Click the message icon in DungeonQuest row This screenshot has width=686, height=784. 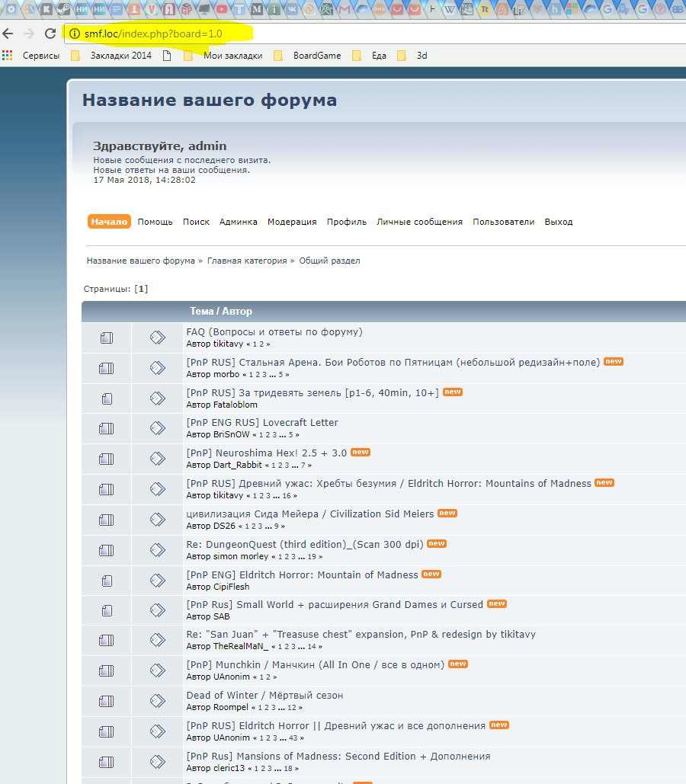[158, 550]
